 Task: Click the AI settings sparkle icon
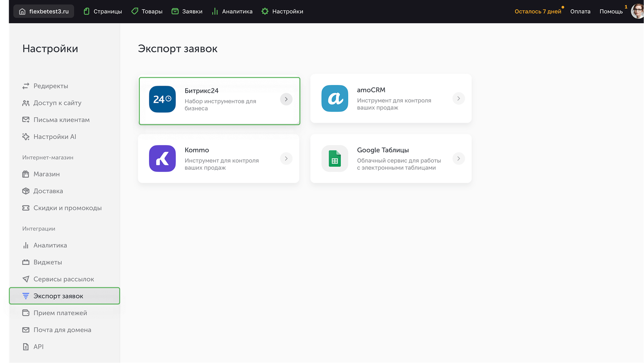pos(26,137)
